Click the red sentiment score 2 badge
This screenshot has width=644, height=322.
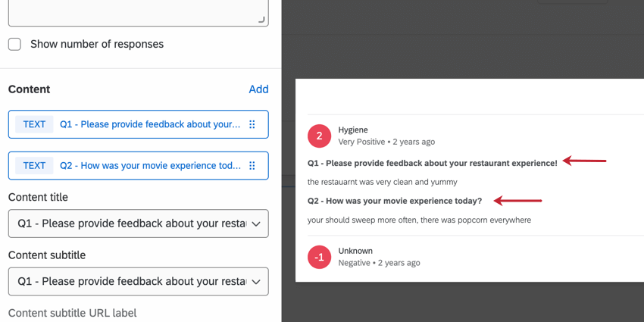tap(319, 136)
